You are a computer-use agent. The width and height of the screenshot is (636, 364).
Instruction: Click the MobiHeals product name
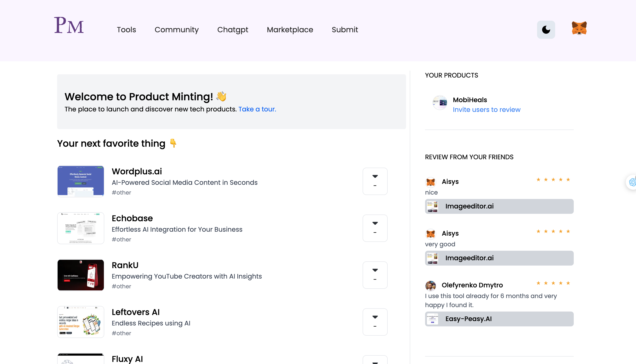pyautogui.click(x=470, y=100)
